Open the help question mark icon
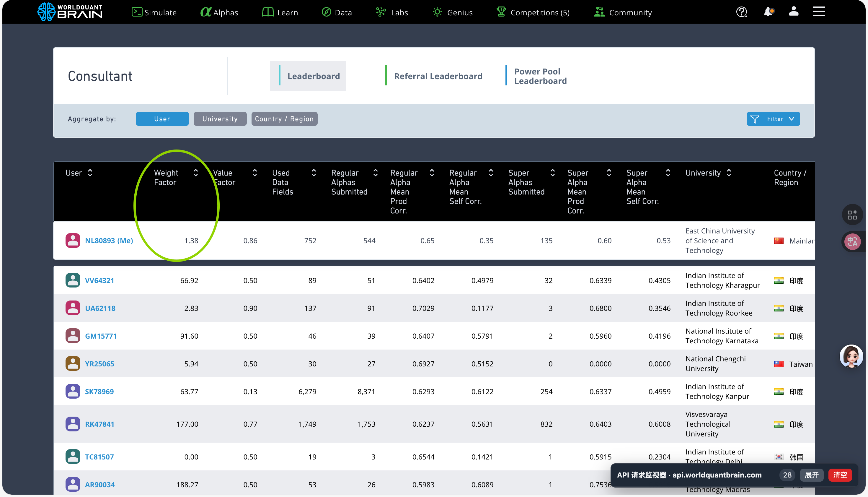Screen dimensions: 868x497 pyautogui.click(x=741, y=12)
